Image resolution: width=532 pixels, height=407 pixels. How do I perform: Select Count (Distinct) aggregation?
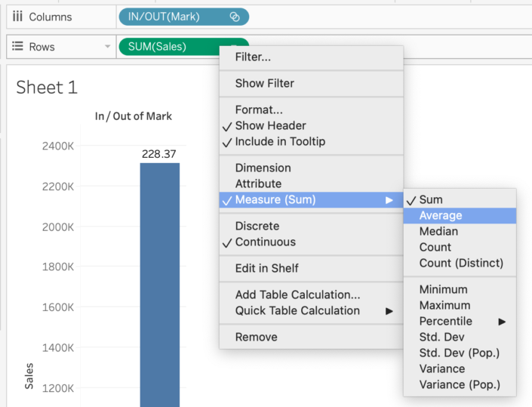461,263
